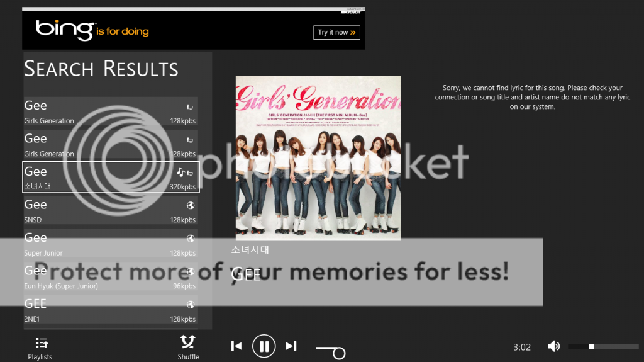Select second Gee by Girls Generation result
Viewport: 644px width, 362px height.
111,144
